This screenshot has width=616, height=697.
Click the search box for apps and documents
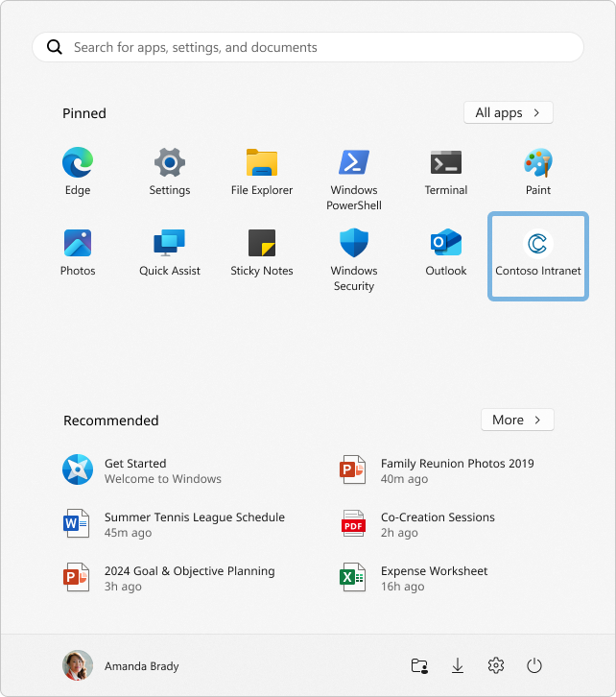(x=308, y=47)
